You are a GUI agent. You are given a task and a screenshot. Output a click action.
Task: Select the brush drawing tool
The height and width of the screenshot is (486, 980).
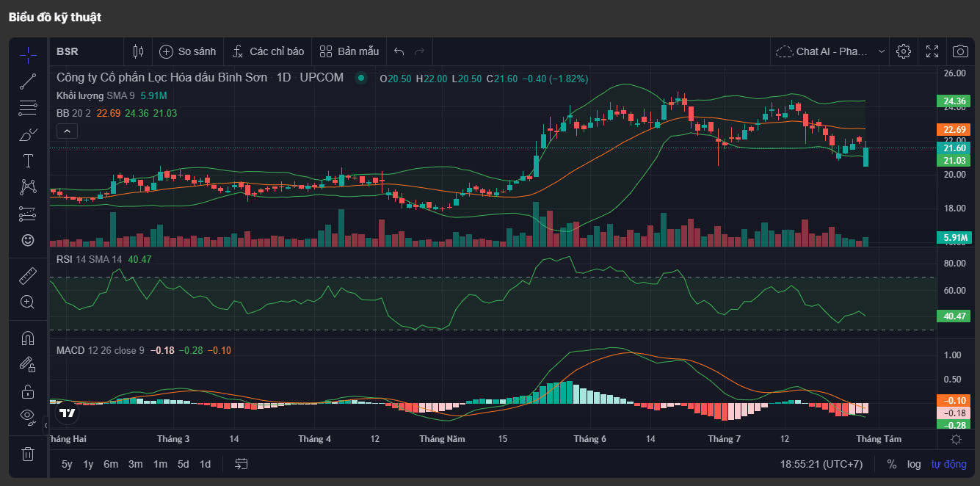click(x=28, y=134)
